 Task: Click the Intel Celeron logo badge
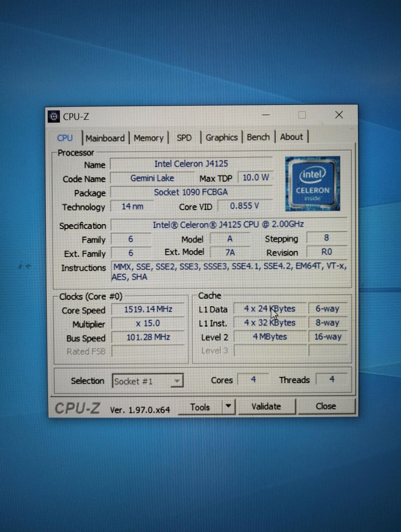313,183
